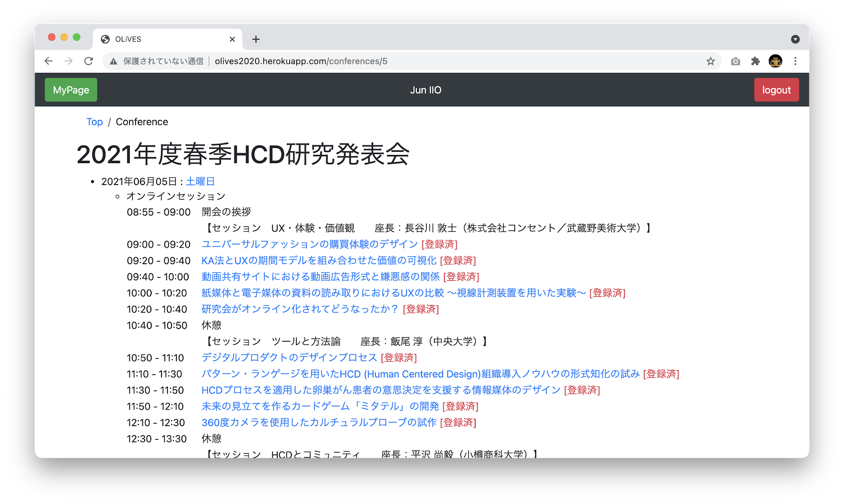Navigate to Top via the breadcrumb
The width and height of the screenshot is (844, 504).
[94, 122]
